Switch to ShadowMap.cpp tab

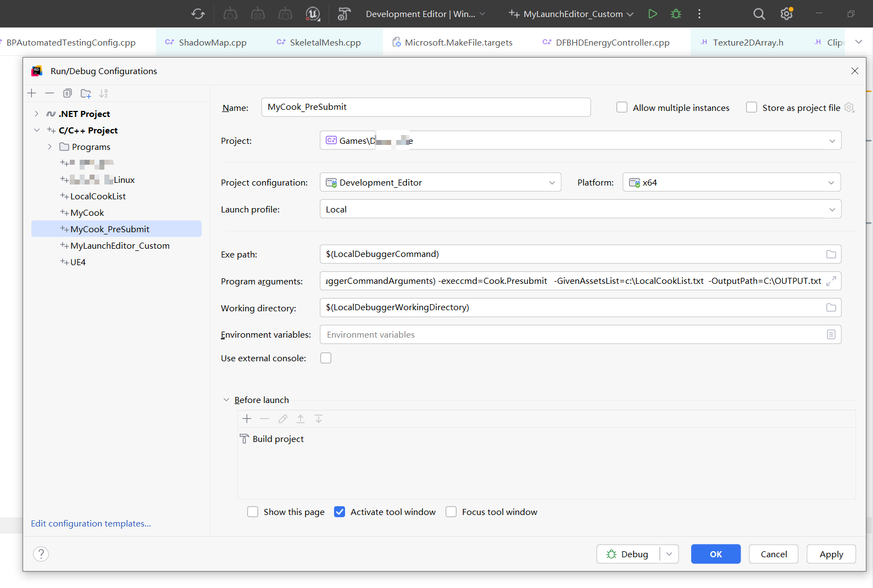(207, 42)
